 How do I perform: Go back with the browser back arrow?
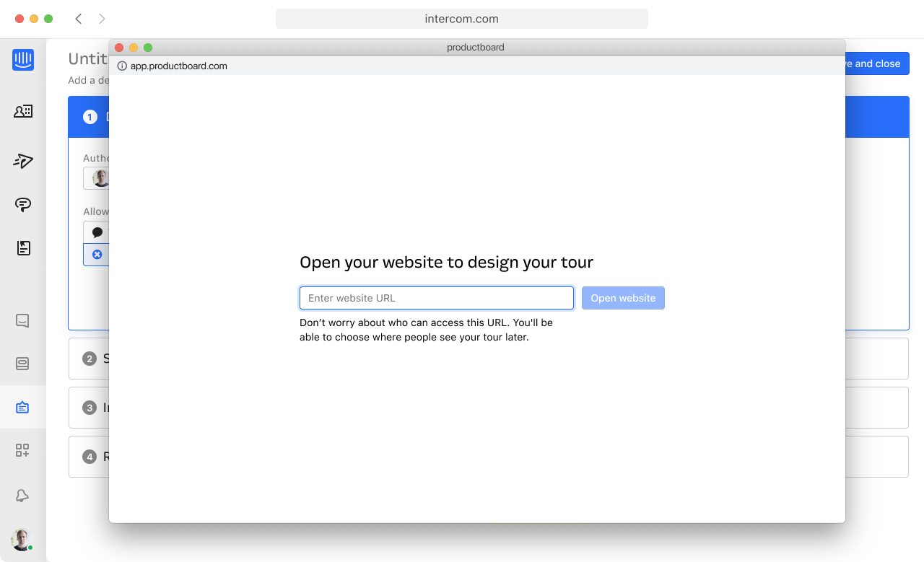click(79, 19)
